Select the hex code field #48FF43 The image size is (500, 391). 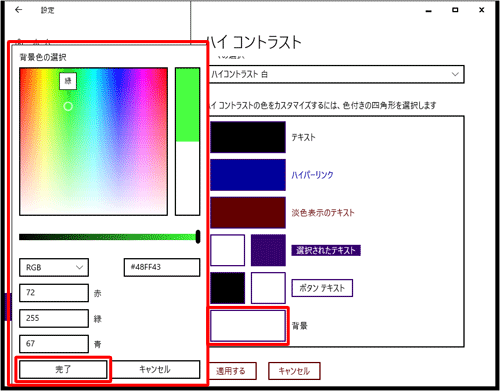[x=162, y=267]
